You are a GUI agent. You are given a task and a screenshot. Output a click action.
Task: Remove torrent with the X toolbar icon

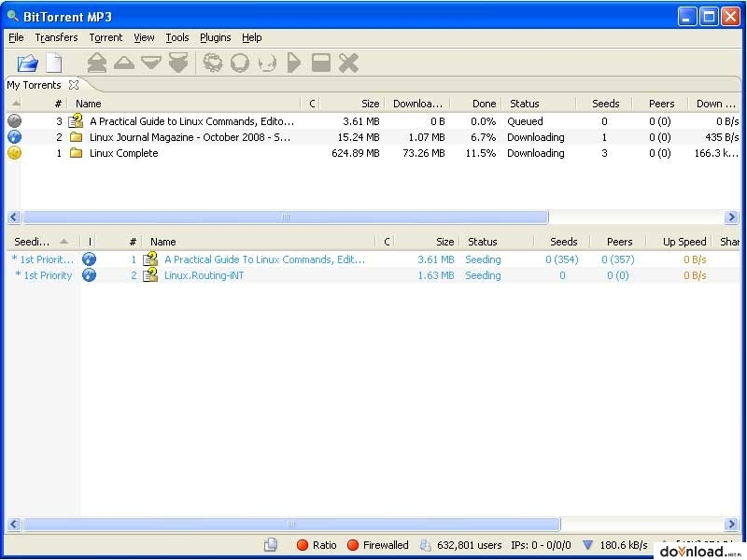[x=348, y=63]
